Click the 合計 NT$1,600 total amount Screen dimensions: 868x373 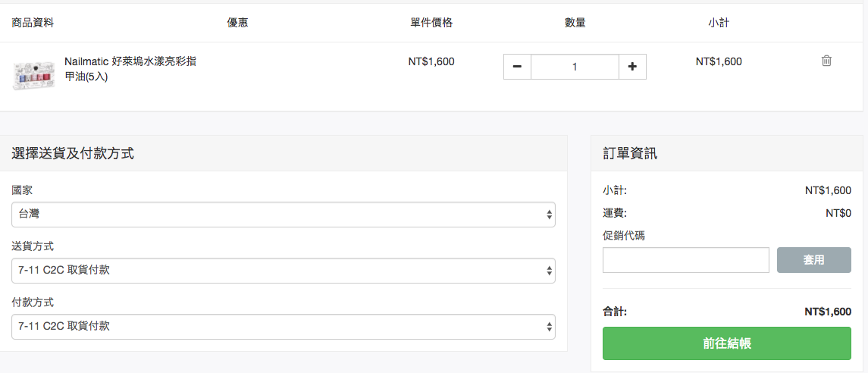tap(828, 312)
